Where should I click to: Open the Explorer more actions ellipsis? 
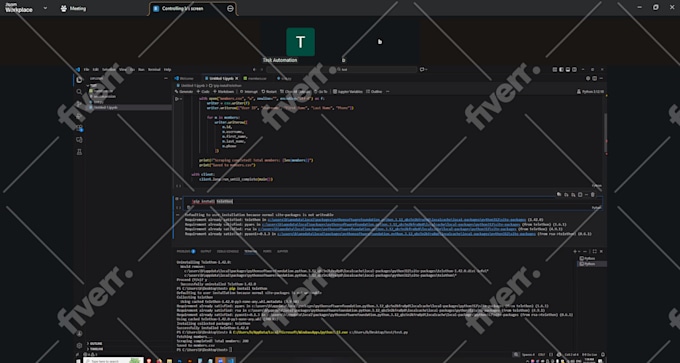coord(166,78)
